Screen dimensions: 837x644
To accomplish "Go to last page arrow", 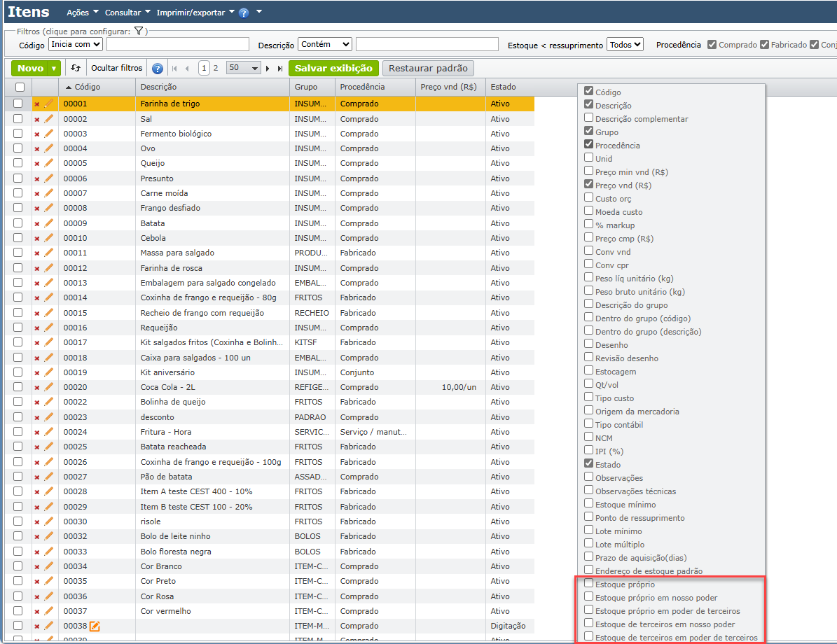I will click(x=279, y=69).
